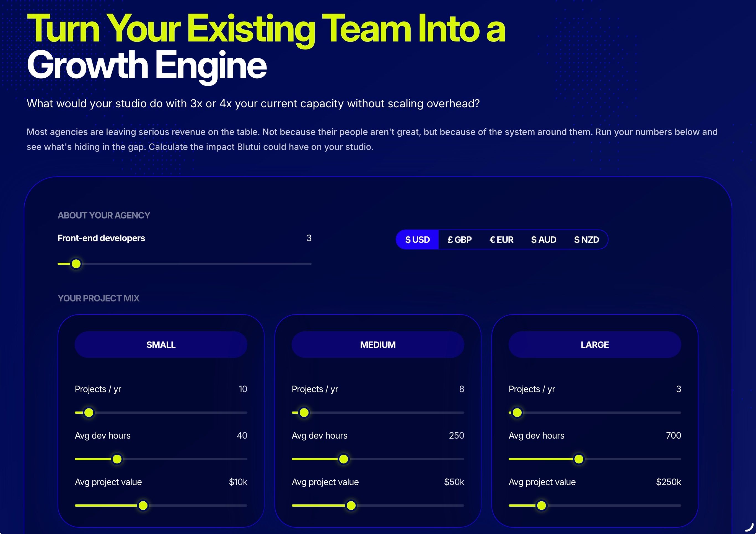Click the SMALL project size button
This screenshot has height=534, width=756.
161,345
